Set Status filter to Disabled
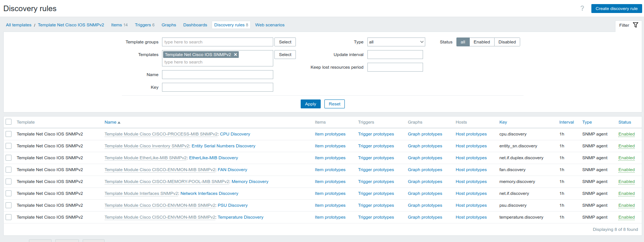Image resolution: width=644 pixels, height=242 pixels. click(507, 42)
